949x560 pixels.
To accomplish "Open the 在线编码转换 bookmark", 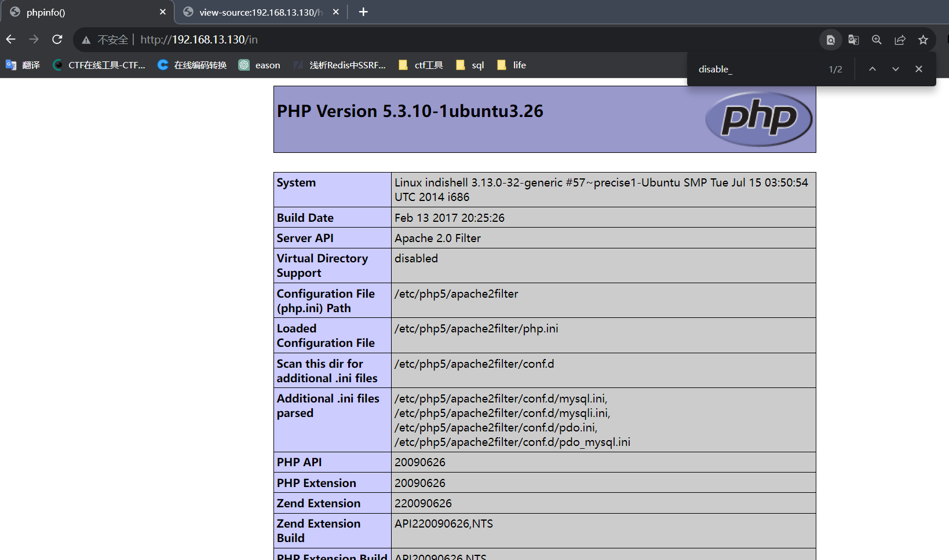I will 192,65.
